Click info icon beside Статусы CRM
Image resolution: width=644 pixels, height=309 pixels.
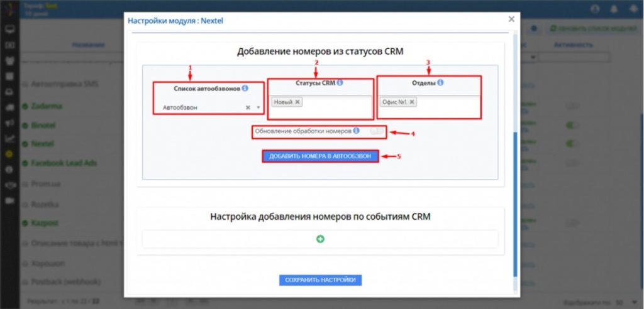click(x=340, y=82)
